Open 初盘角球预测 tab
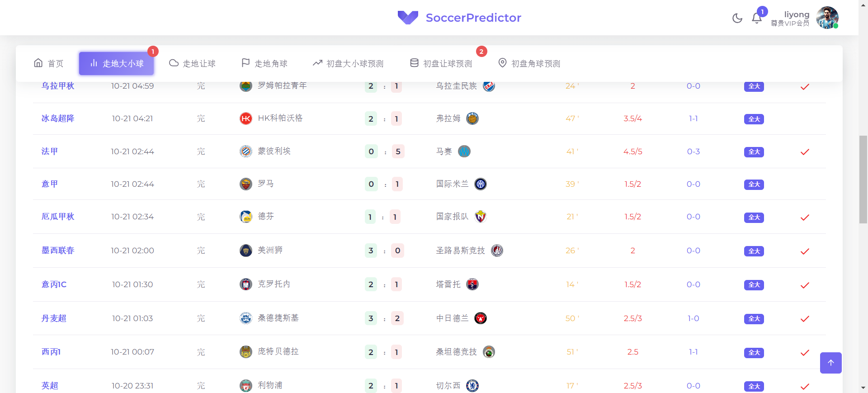 (529, 63)
